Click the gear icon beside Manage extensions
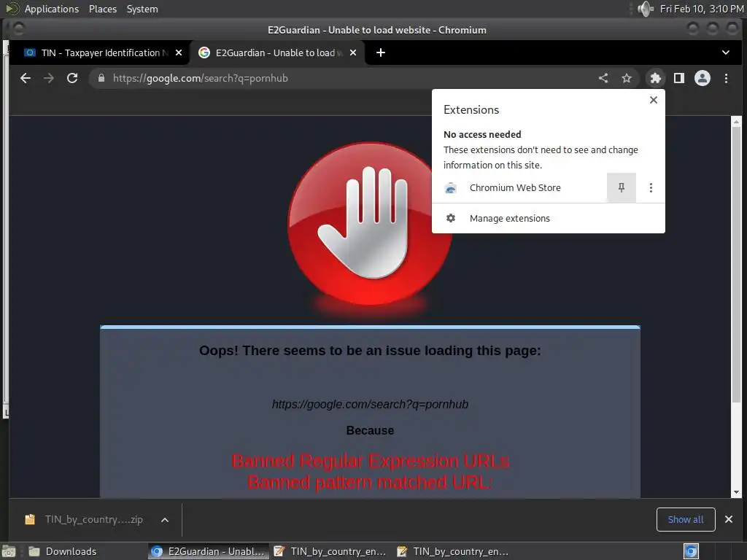 [x=451, y=218]
